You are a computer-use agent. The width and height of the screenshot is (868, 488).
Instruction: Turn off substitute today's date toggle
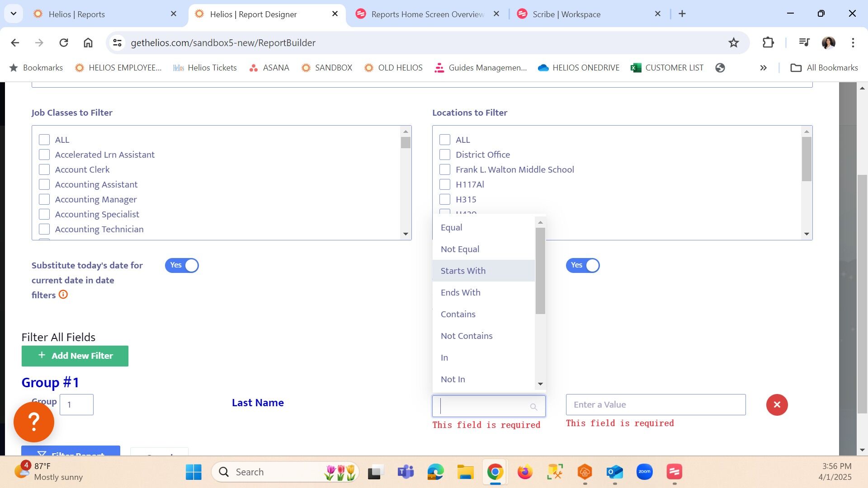pyautogui.click(x=182, y=265)
